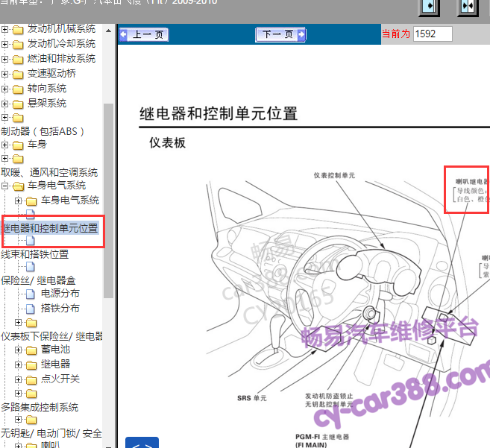Select 取暖、通风和空调系统 tree item
The height and width of the screenshot is (448, 490).
click(49, 172)
